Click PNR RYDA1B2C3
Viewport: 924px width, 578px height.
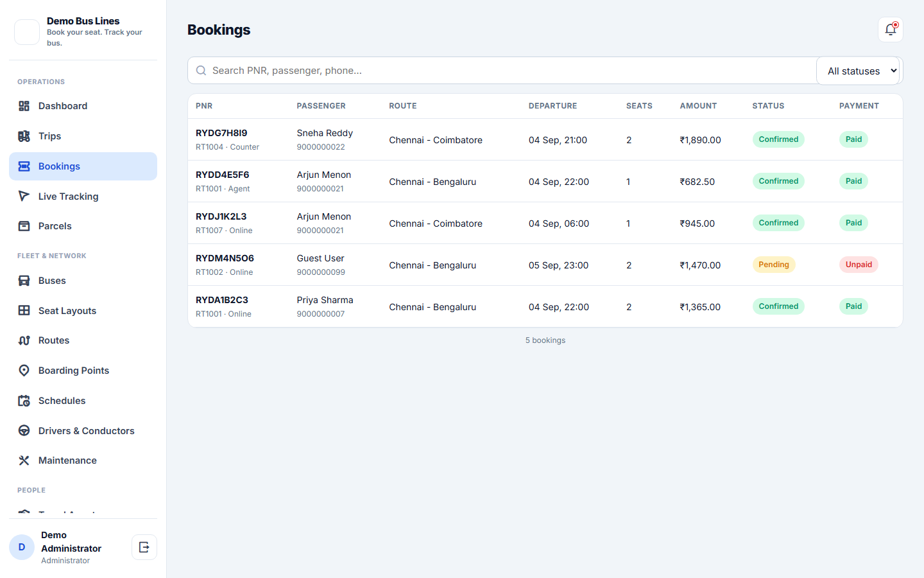(222, 300)
